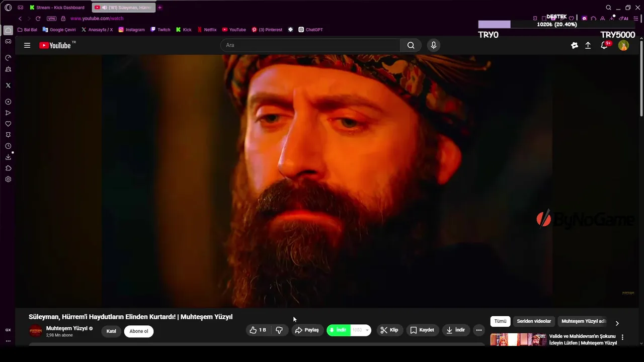Open Extensions cube icon in sidebar
644x362 pixels.
[x=8, y=168]
